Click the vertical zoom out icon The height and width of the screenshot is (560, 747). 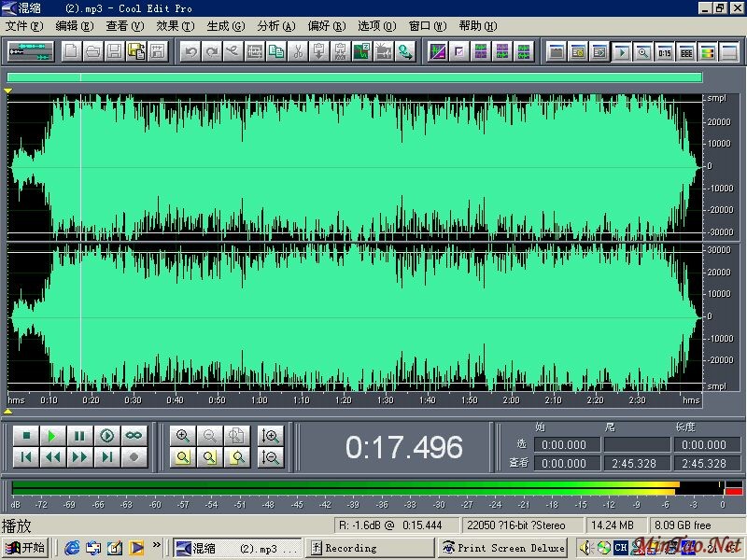coord(271,457)
